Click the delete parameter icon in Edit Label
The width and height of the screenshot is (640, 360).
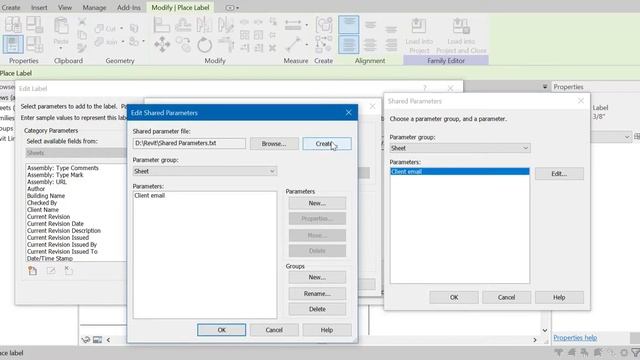pyautogui.click(x=69, y=270)
